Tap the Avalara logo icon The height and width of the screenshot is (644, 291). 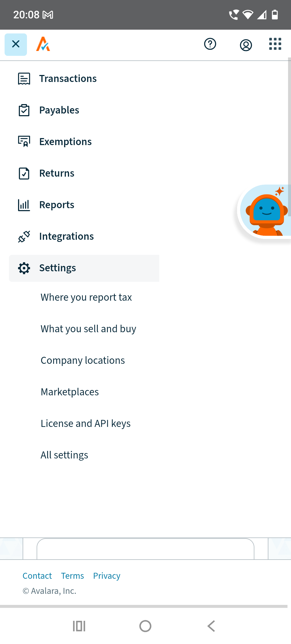43,44
